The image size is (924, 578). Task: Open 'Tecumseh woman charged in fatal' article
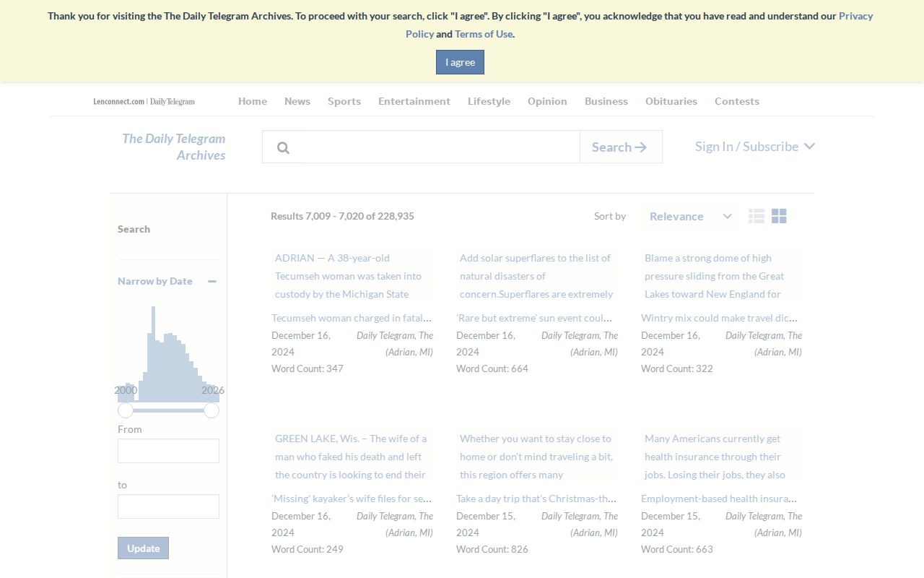[352, 318]
